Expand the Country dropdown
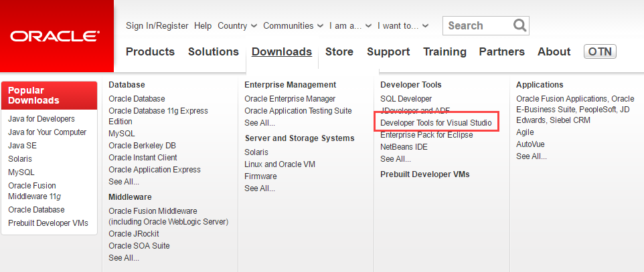 tap(238, 26)
